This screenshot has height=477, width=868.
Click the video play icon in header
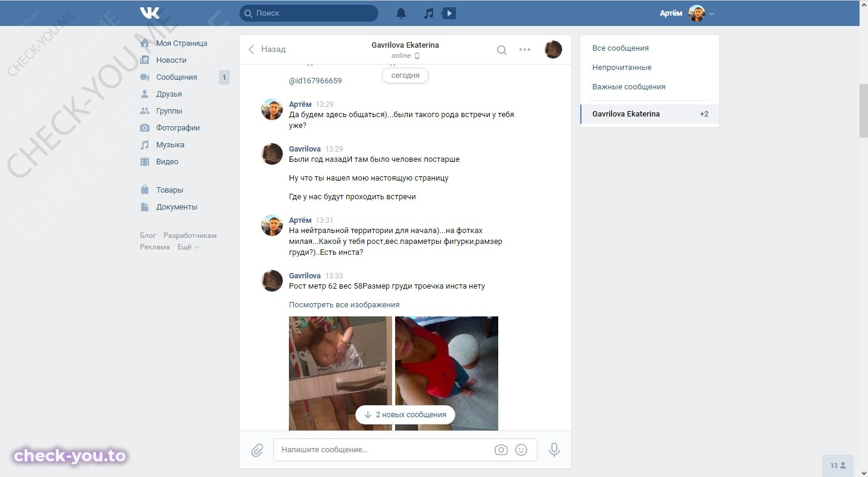tap(449, 13)
